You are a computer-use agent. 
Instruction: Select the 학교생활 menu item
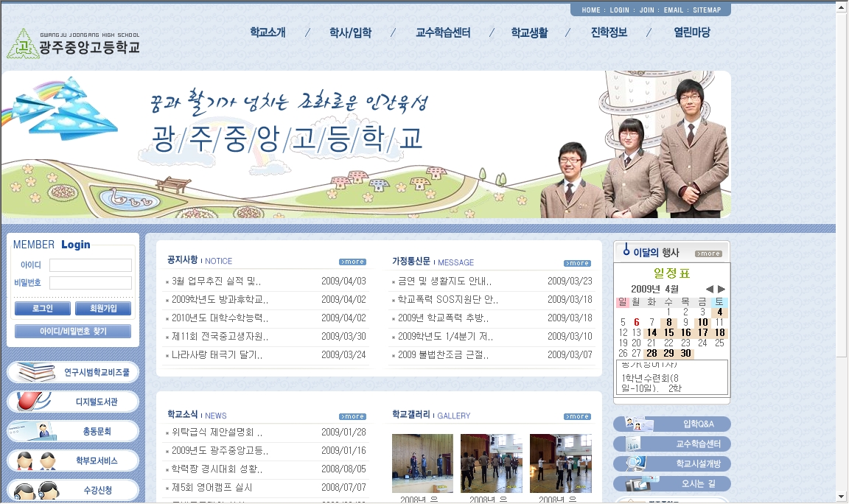[x=529, y=32]
